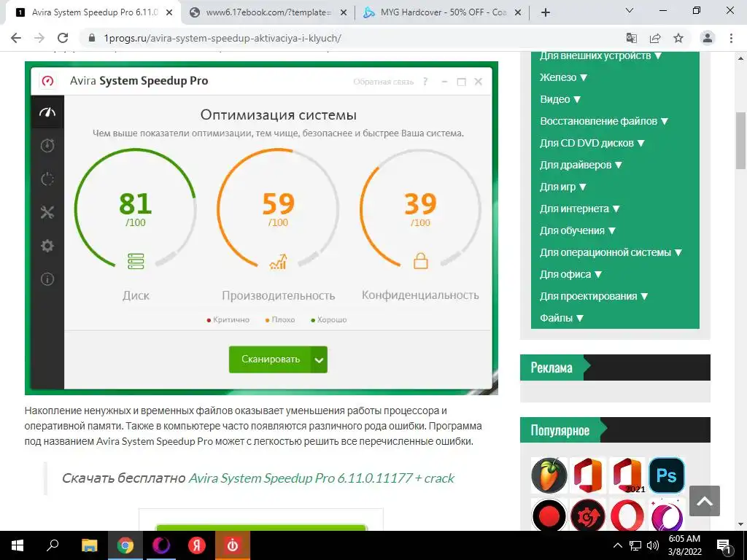Click the Конфиденциальность 39 gauge
Viewport: 747px width, 560px height.
[420, 209]
